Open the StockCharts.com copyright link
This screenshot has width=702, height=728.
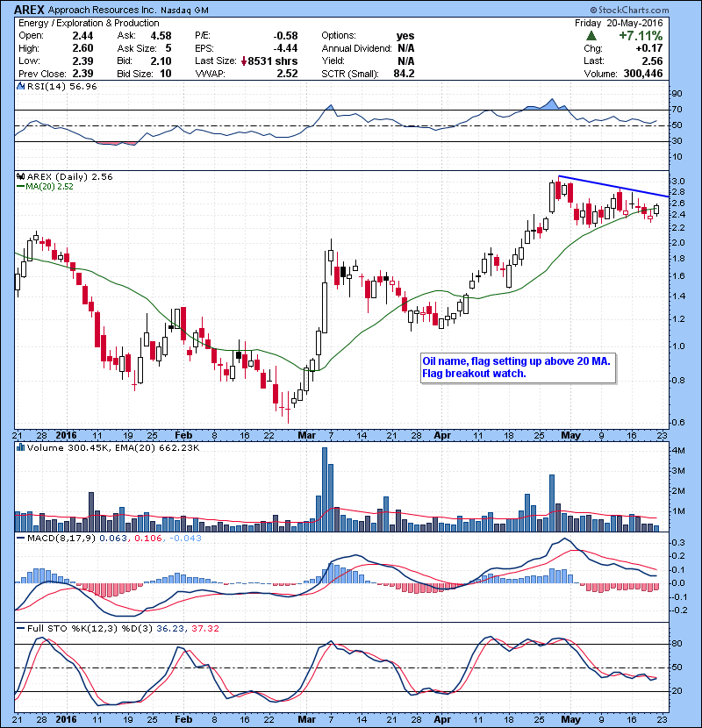click(629, 10)
